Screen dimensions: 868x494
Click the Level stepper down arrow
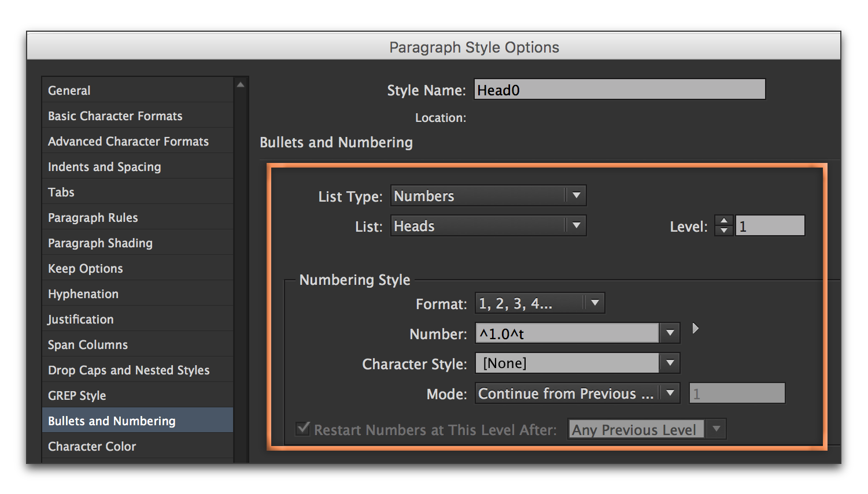click(723, 230)
